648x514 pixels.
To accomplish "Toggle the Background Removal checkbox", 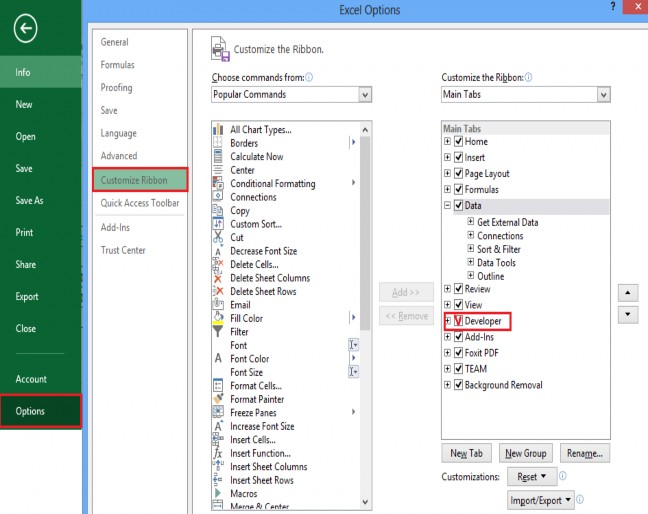I will [459, 385].
